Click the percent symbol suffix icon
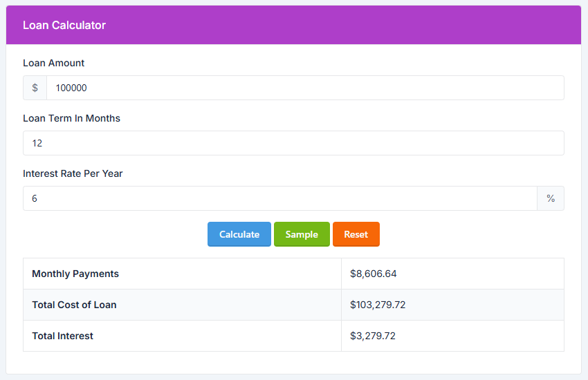This screenshot has height=380, width=588. pyautogui.click(x=551, y=198)
